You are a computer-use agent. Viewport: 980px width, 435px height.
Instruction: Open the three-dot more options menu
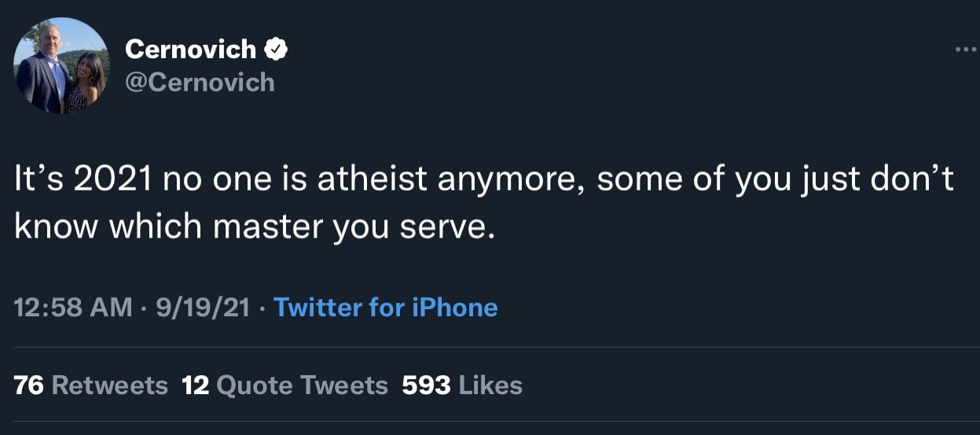coord(964,50)
